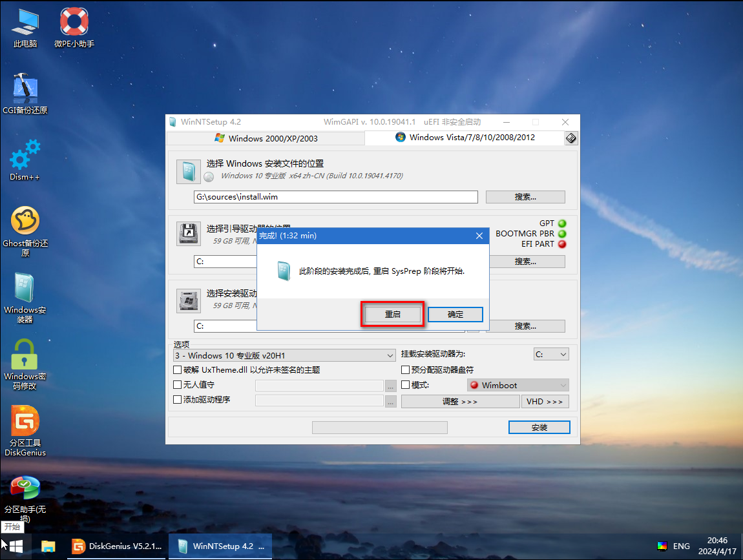Launch CGI备份还原 desktop icon

coord(25,94)
